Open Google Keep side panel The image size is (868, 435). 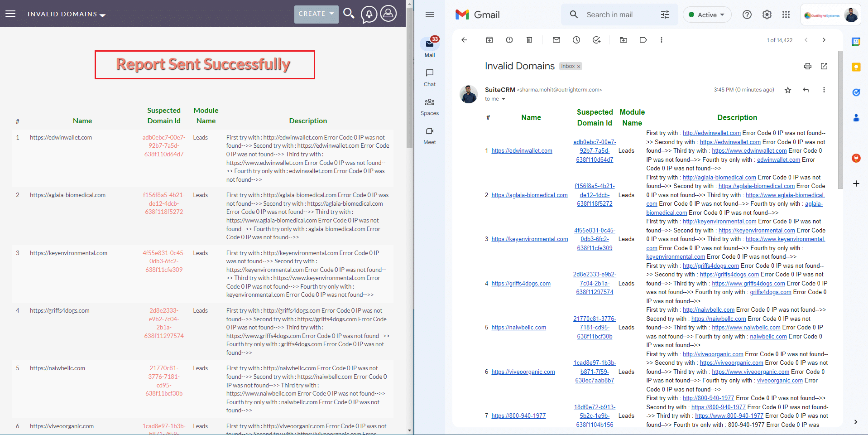tap(856, 67)
